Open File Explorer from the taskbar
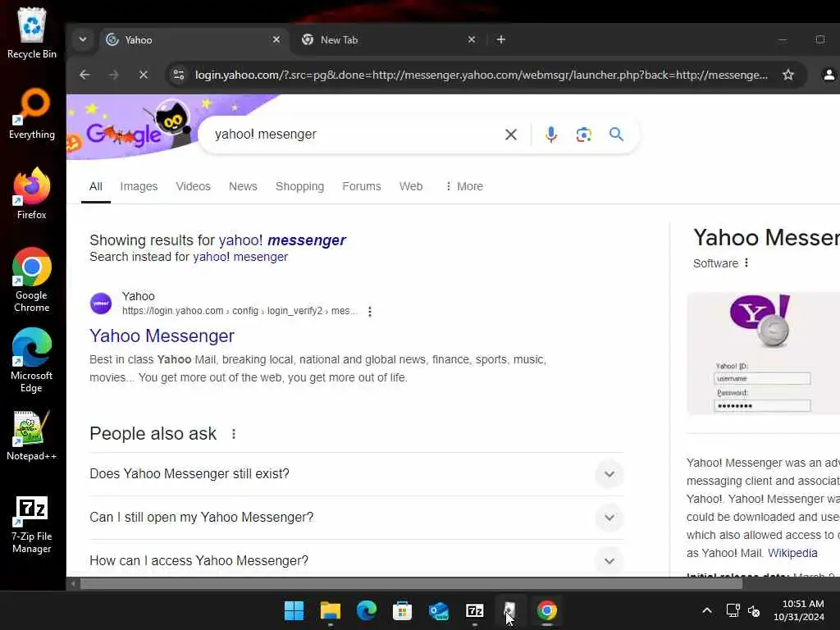The height and width of the screenshot is (630, 840). point(330,610)
